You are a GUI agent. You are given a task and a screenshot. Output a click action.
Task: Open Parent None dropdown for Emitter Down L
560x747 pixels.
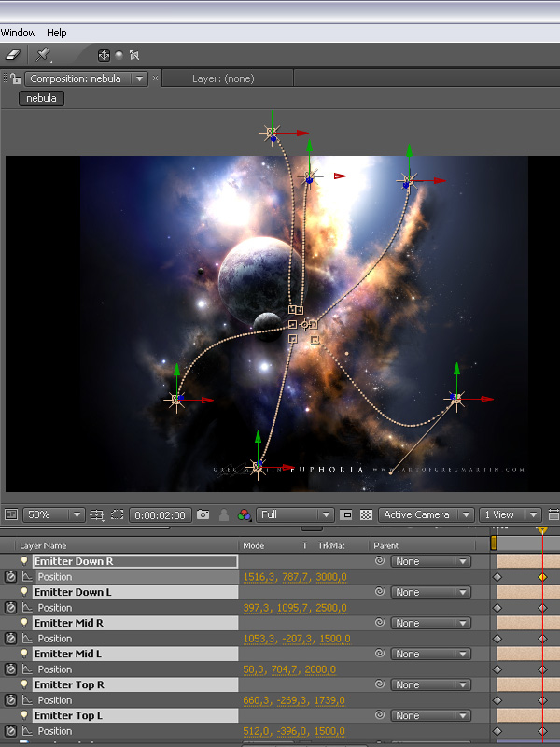(431, 592)
